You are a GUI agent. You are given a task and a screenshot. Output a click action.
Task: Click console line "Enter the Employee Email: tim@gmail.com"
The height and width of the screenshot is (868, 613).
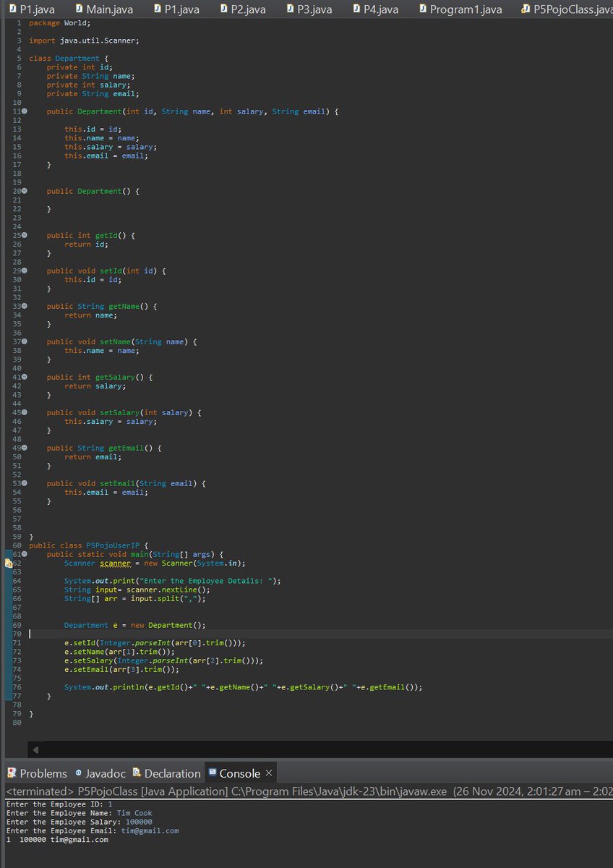coord(93,830)
